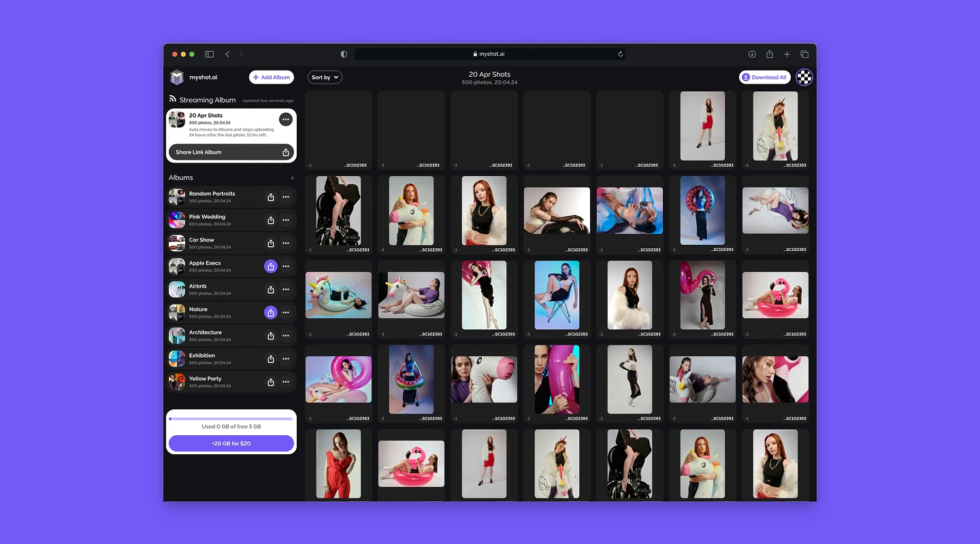Viewport: 980px width, 544px height.
Task: Click the share icon for Apple Execs album
Action: [271, 267]
